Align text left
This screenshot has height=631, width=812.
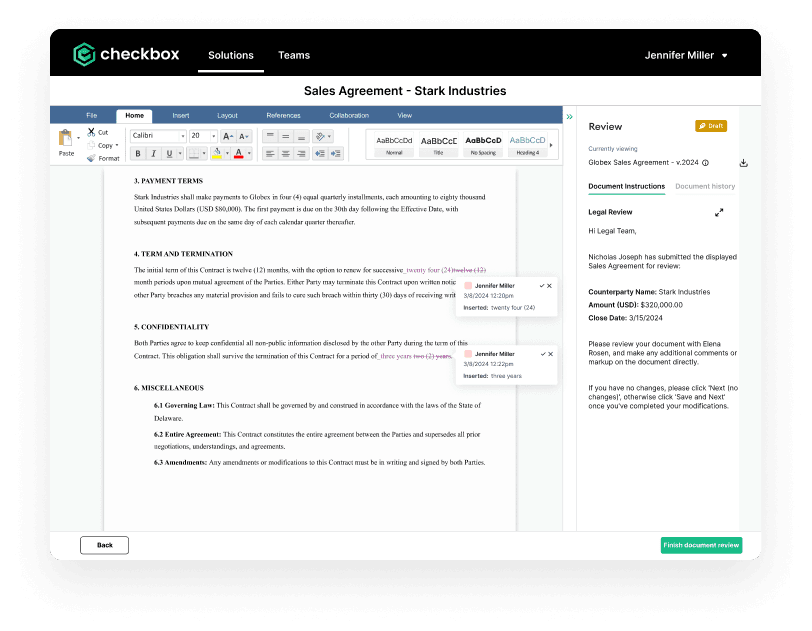tap(270, 153)
